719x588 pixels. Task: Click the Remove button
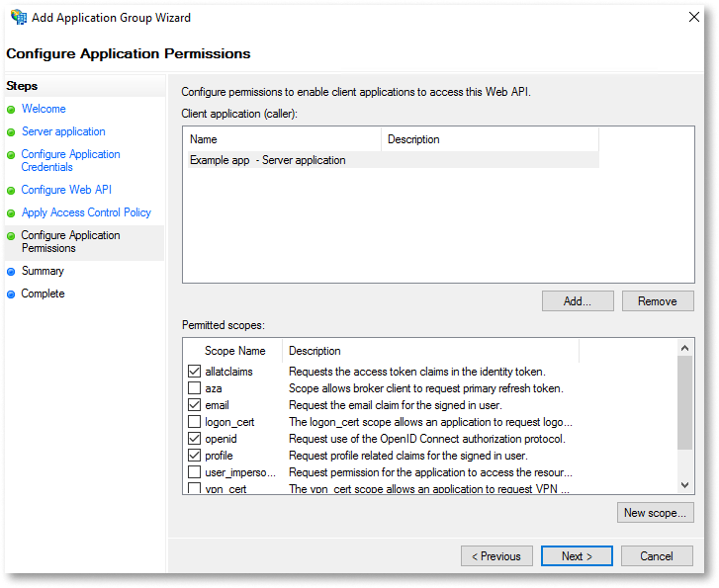[x=658, y=301]
